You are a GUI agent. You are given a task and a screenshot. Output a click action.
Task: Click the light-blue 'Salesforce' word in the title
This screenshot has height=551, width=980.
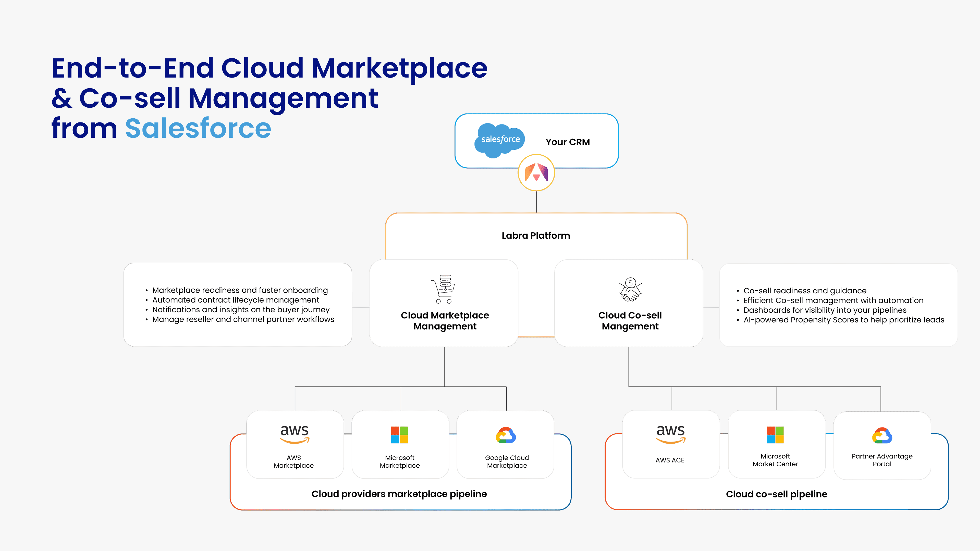coord(198,128)
